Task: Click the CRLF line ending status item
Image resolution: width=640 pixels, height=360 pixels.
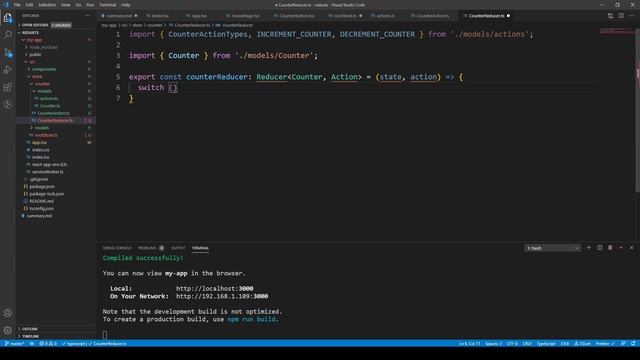Action: [527, 344]
